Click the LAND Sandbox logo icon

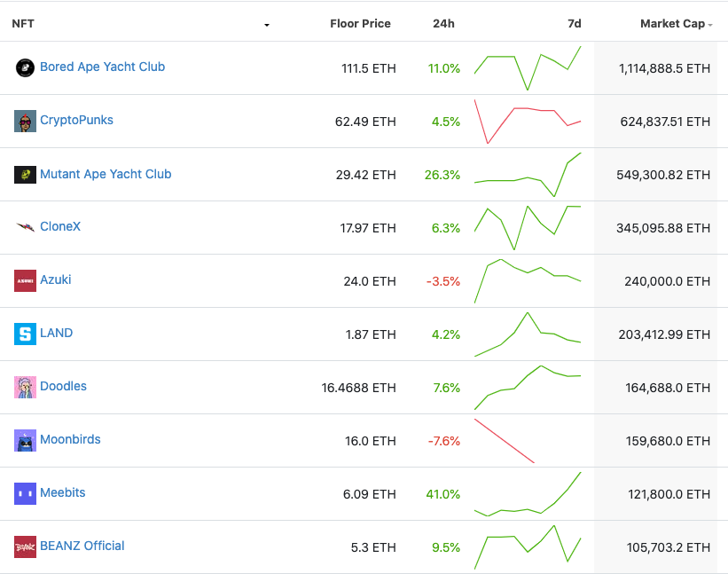tap(25, 334)
